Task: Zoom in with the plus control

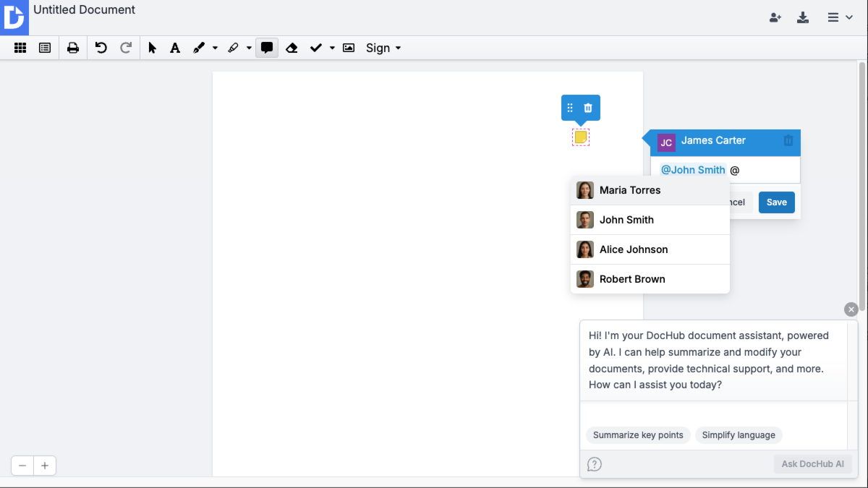Action: (45, 465)
